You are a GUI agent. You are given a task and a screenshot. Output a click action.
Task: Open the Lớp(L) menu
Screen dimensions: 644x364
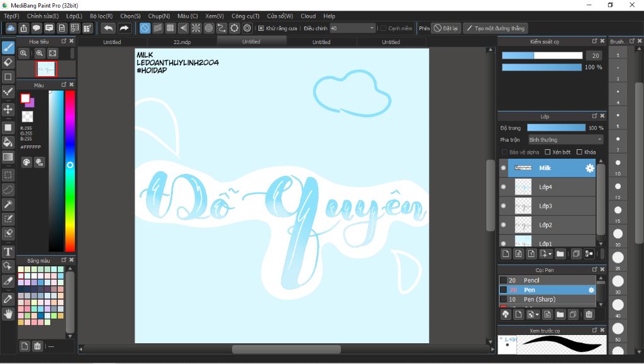pos(74,16)
